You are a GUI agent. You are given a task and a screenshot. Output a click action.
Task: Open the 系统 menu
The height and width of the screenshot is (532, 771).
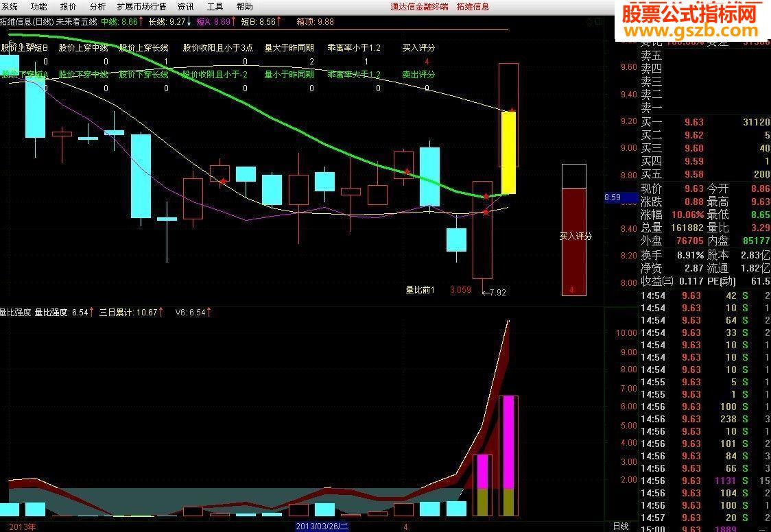pyautogui.click(x=10, y=7)
